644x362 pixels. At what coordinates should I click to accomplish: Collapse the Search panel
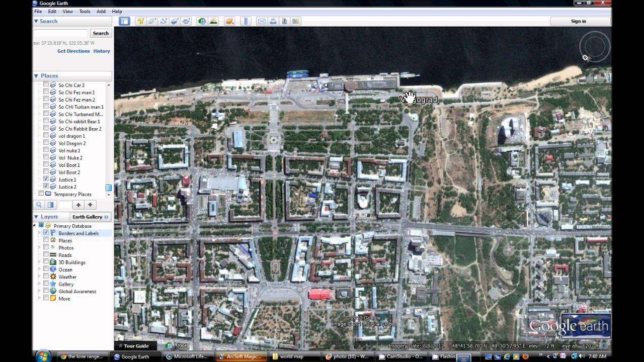coord(36,21)
